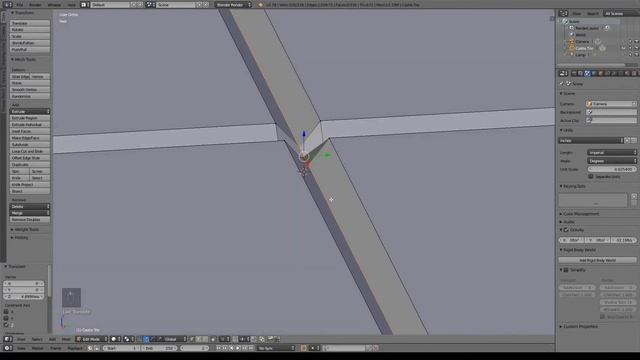Click the Inset Faces button
This screenshot has height=360, width=640.
[30, 131]
